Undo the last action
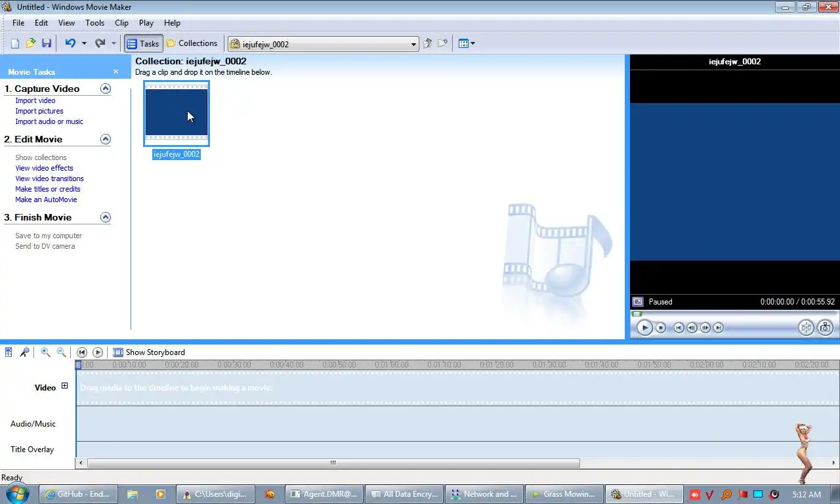 pos(70,43)
